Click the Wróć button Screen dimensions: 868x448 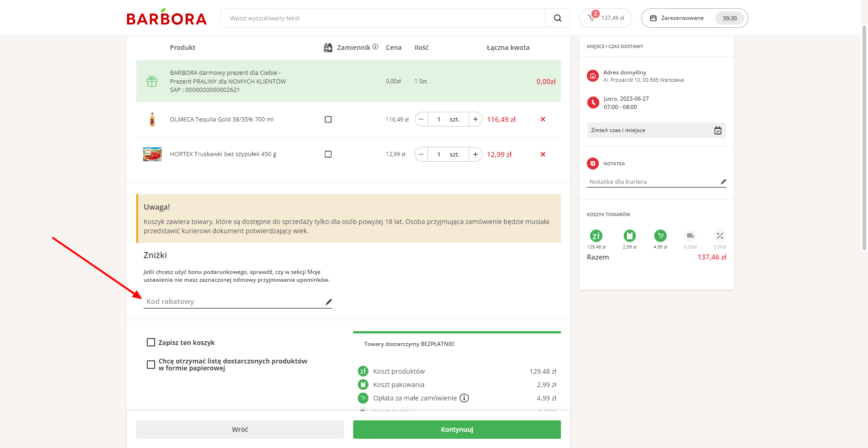pos(240,430)
